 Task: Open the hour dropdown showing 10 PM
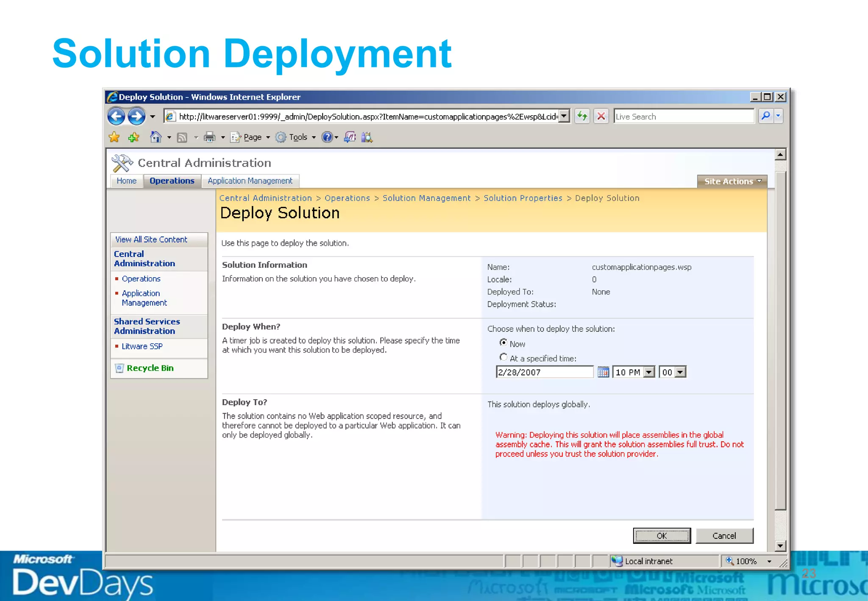(634, 372)
